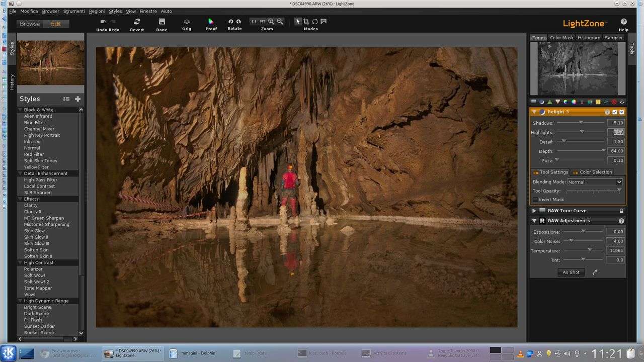
Task: Add a new style with plus icon
Action: coord(77,99)
